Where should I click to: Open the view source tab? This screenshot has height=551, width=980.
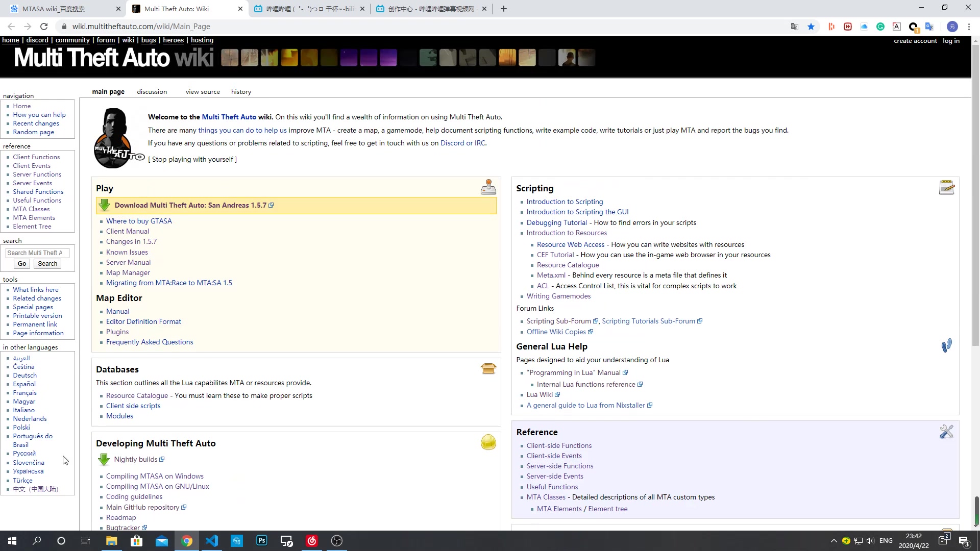point(203,92)
